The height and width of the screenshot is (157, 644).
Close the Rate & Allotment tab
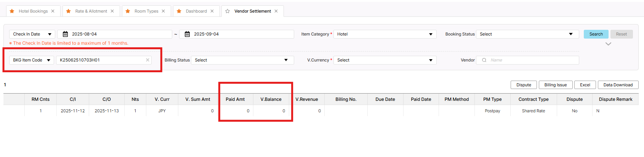112,11
